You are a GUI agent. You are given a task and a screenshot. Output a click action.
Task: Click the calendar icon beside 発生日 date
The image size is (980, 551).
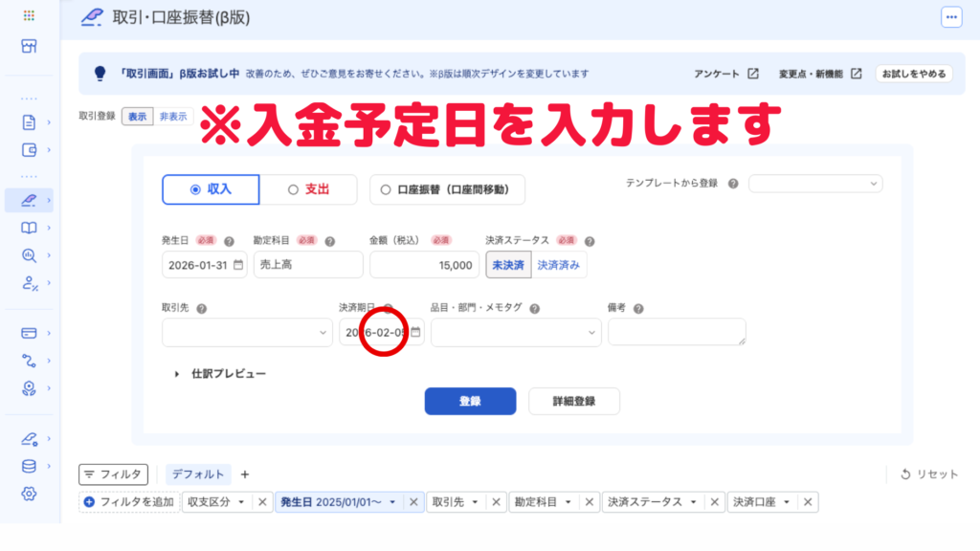click(238, 265)
